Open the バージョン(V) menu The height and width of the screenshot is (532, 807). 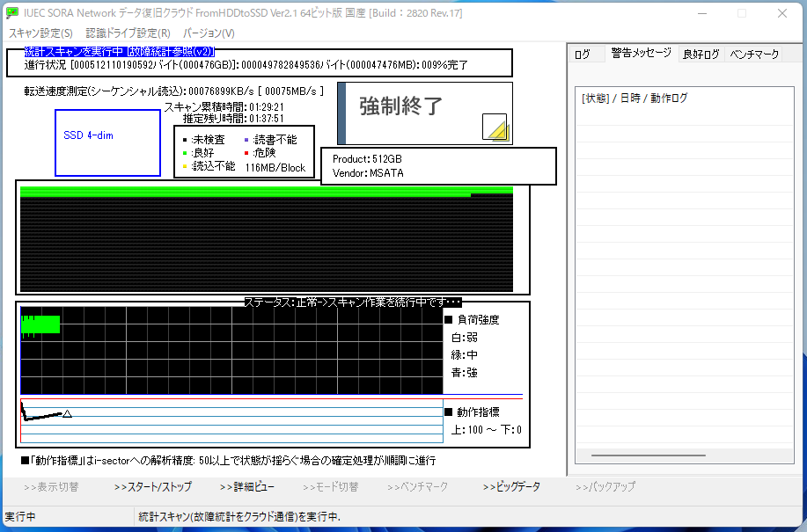pos(209,33)
